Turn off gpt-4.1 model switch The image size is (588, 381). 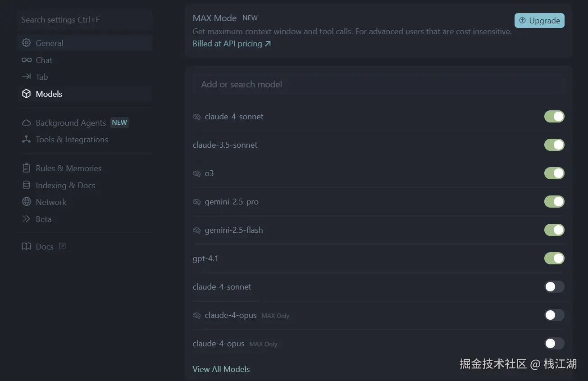tap(554, 259)
